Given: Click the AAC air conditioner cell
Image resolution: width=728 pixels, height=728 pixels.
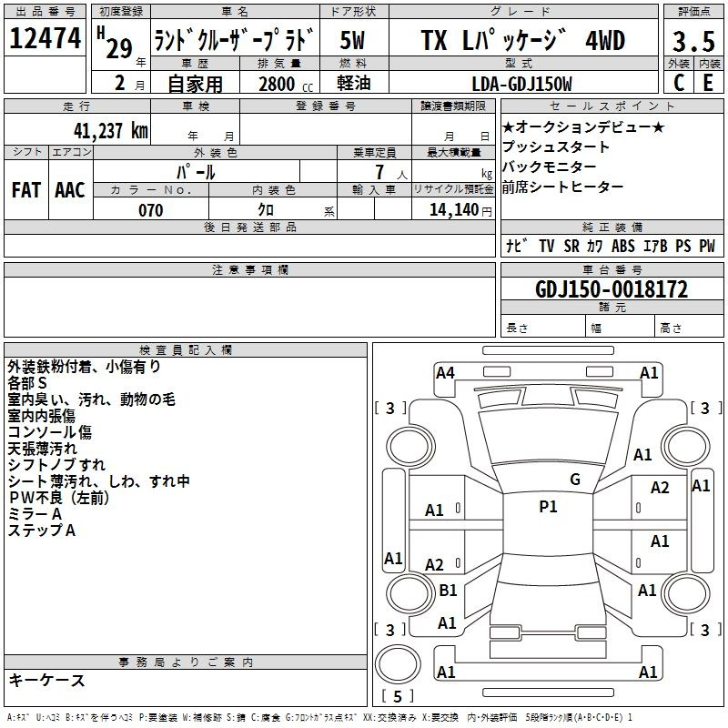Looking at the screenshot, I should tap(70, 189).
